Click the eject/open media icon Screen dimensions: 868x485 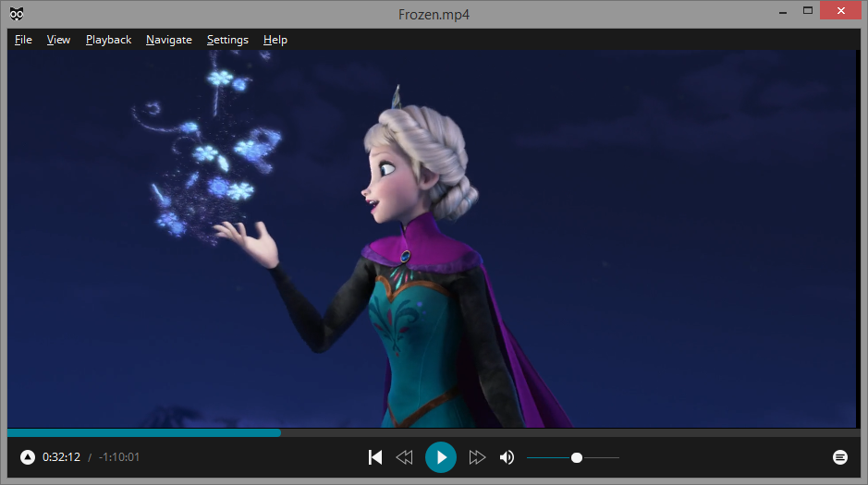pos(28,457)
